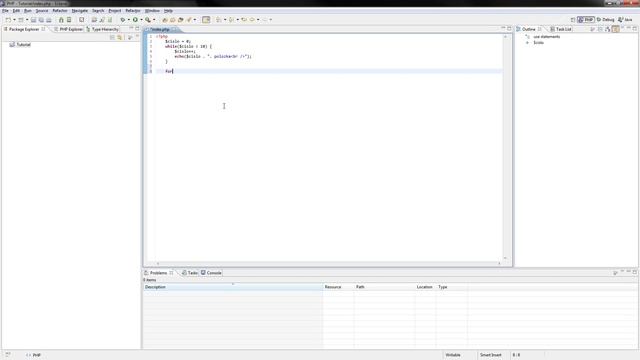
Task: Minimize the Package Explorer view
Action: point(131,28)
